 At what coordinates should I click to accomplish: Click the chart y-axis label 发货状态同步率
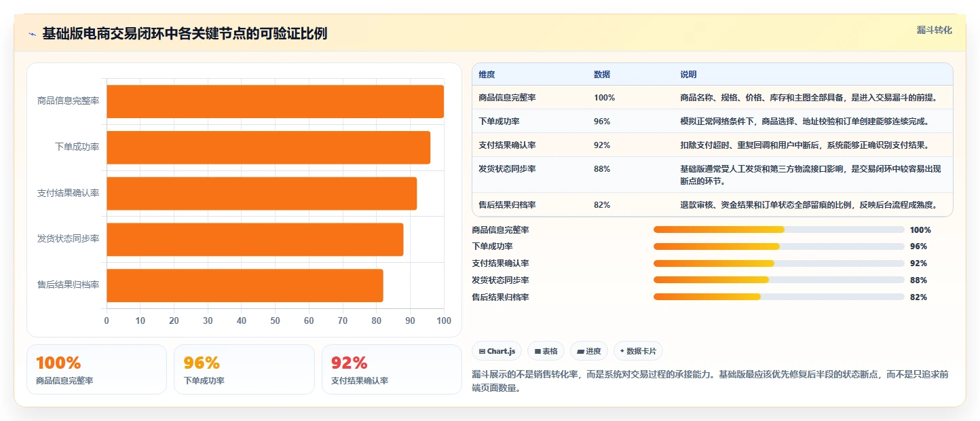(68, 239)
